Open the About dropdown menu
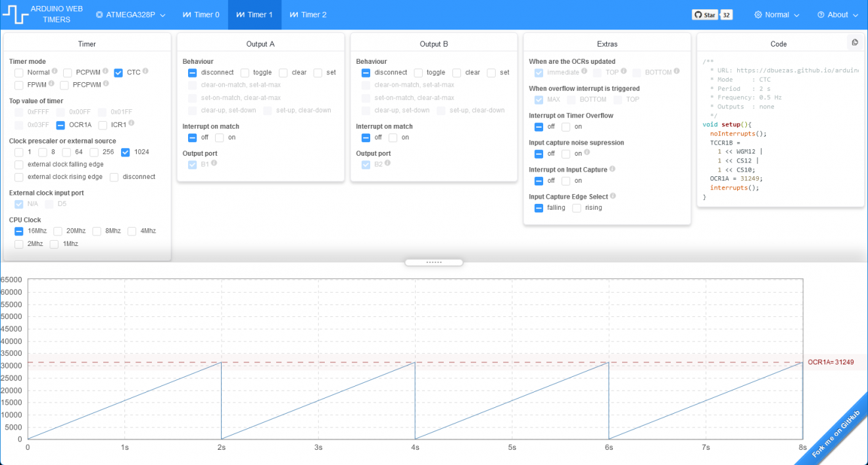Image resolution: width=868 pixels, height=465 pixels. tap(837, 14)
